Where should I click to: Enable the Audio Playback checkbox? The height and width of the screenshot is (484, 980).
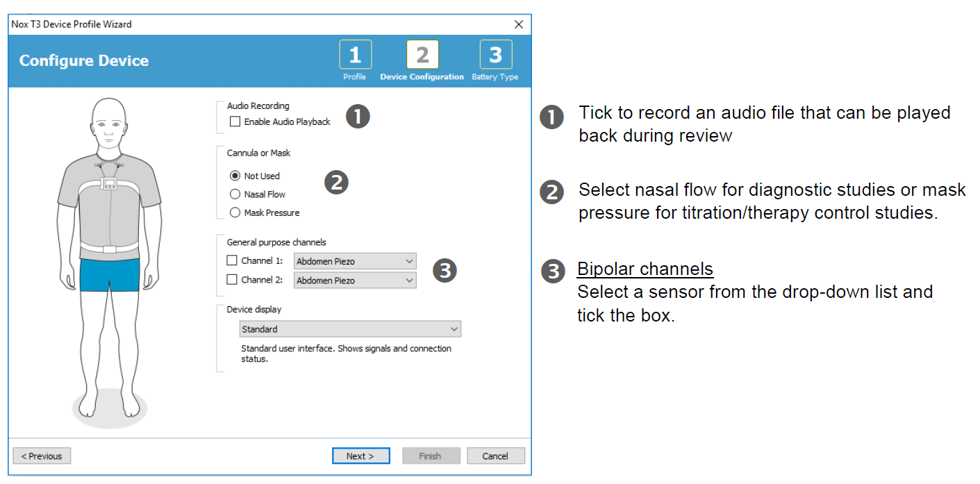pyautogui.click(x=235, y=121)
